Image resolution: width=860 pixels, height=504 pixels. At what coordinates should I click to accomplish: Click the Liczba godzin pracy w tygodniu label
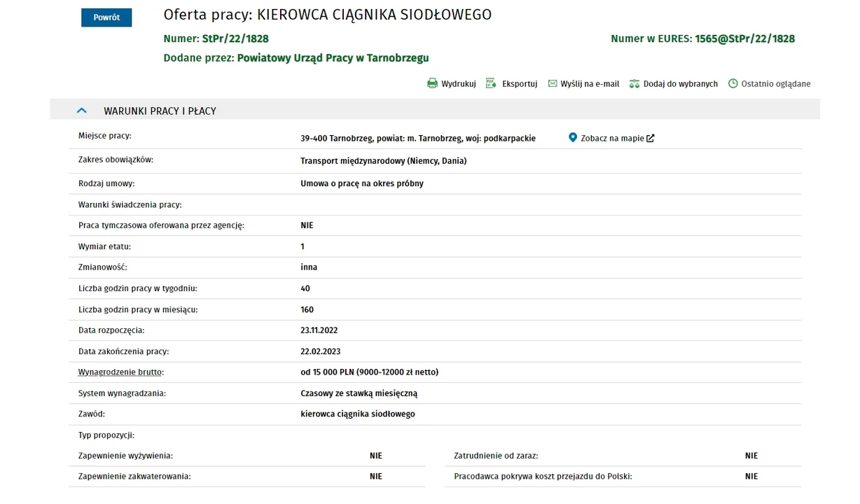(138, 288)
